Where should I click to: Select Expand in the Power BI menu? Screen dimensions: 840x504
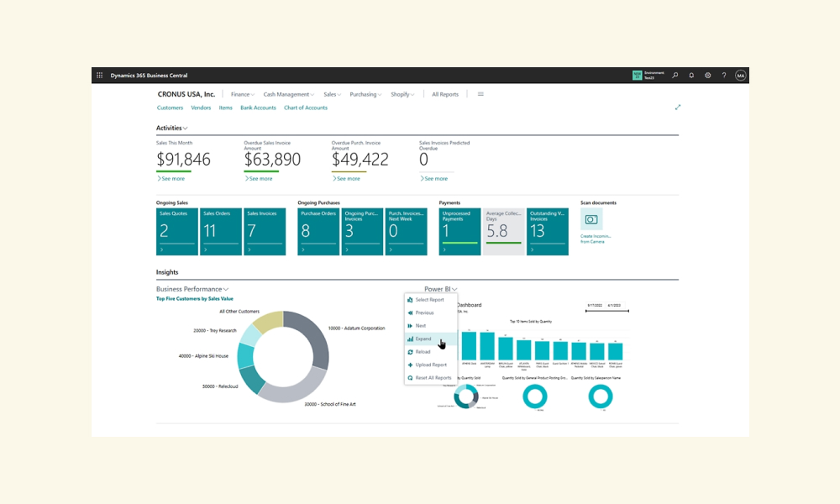431,339
